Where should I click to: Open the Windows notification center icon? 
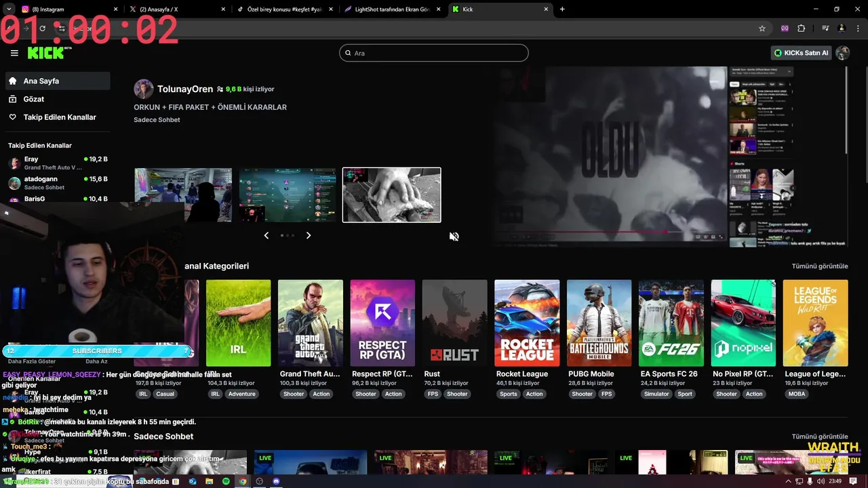pyautogui.click(x=854, y=481)
